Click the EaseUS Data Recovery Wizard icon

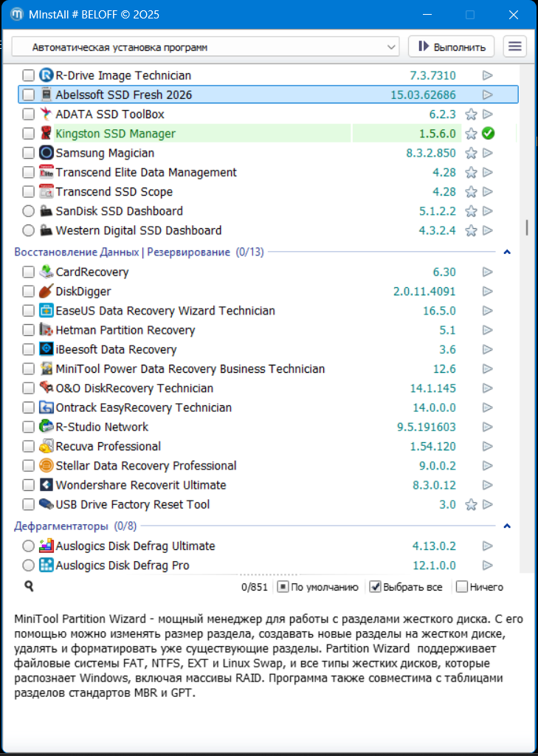46,311
